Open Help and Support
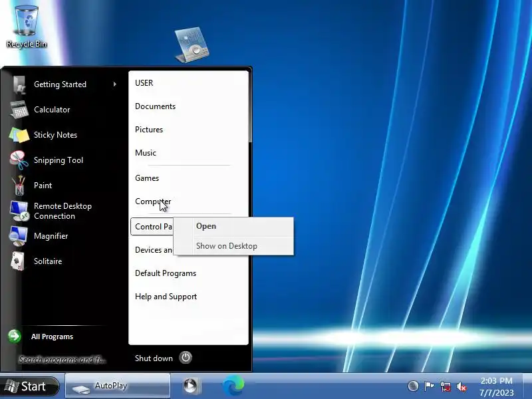Image resolution: width=532 pixels, height=399 pixels. [x=166, y=297]
